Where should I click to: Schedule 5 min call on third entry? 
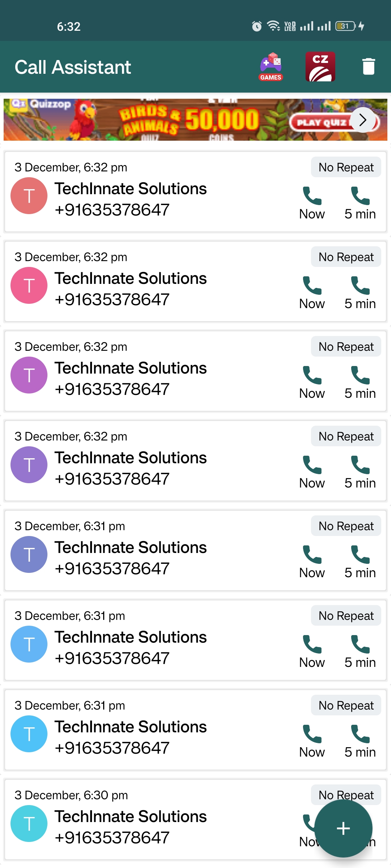360,383
